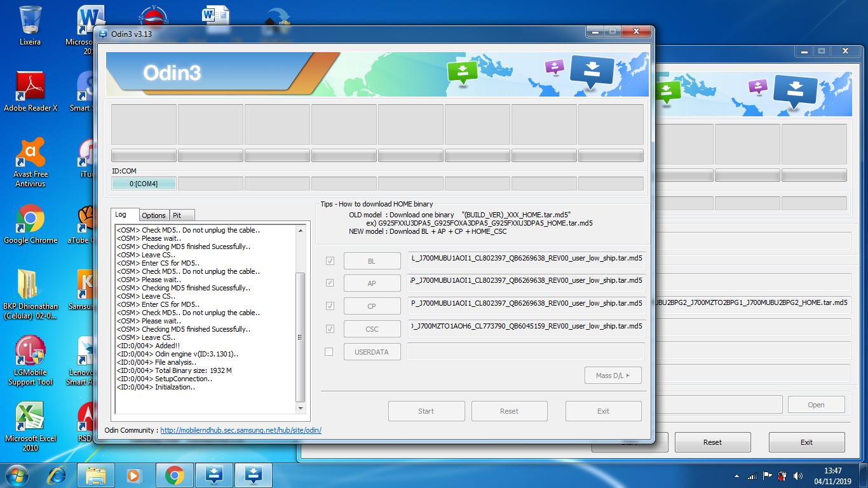The width and height of the screenshot is (868, 488).
Task: Toggle the CP file checkbox
Action: pyautogui.click(x=329, y=306)
